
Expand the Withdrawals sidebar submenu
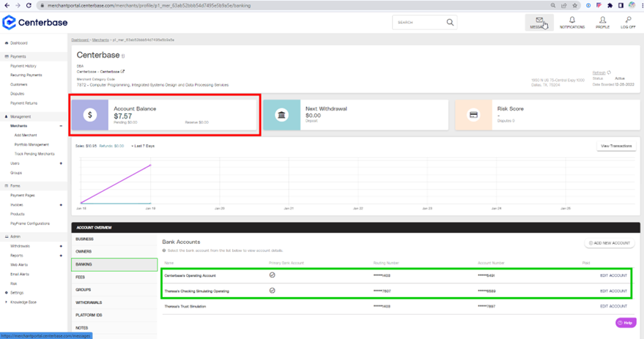pos(61,246)
